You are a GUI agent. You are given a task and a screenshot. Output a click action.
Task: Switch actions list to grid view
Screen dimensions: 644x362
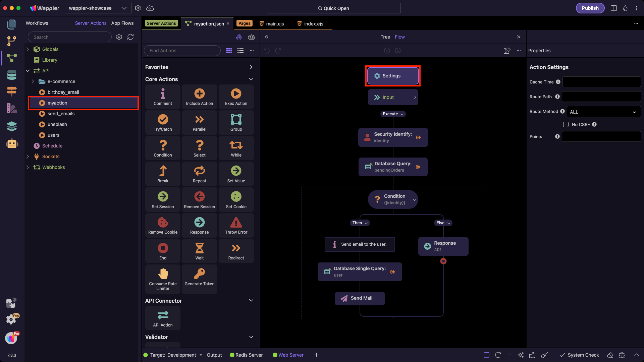pos(229,51)
